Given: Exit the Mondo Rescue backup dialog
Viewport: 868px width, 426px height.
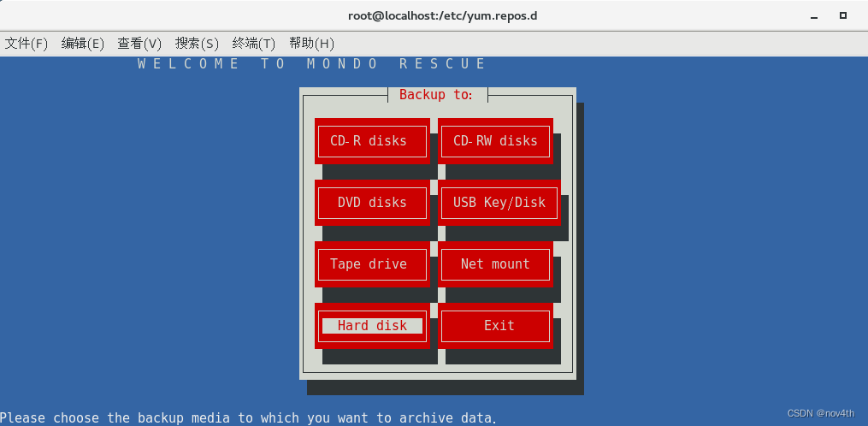Looking at the screenshot, I should coord(495,326).
